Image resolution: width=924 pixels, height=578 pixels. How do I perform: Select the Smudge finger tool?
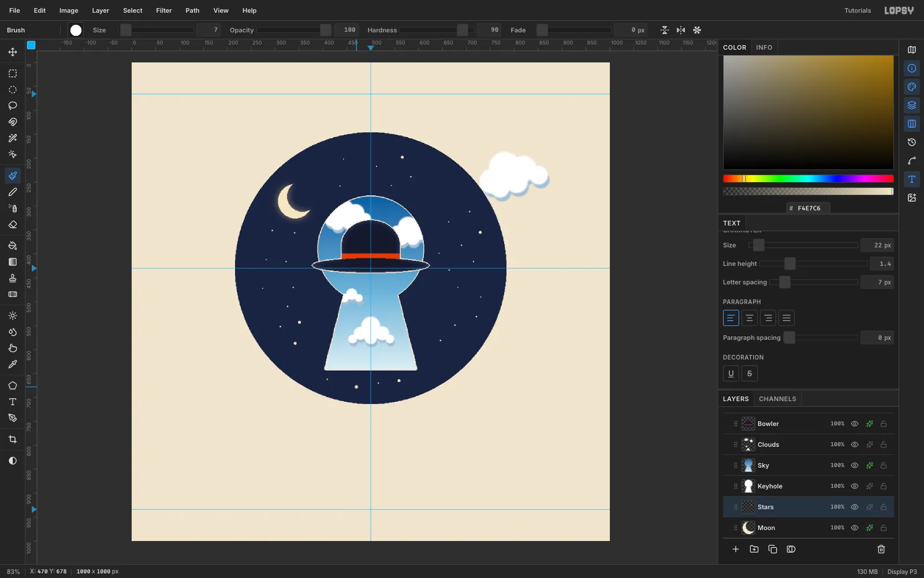point(13,348)
